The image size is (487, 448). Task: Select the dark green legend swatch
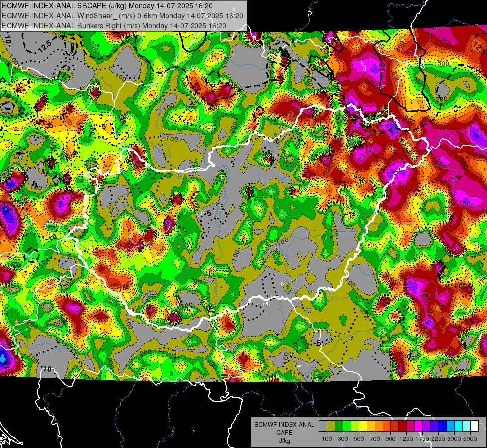(339, 426)
